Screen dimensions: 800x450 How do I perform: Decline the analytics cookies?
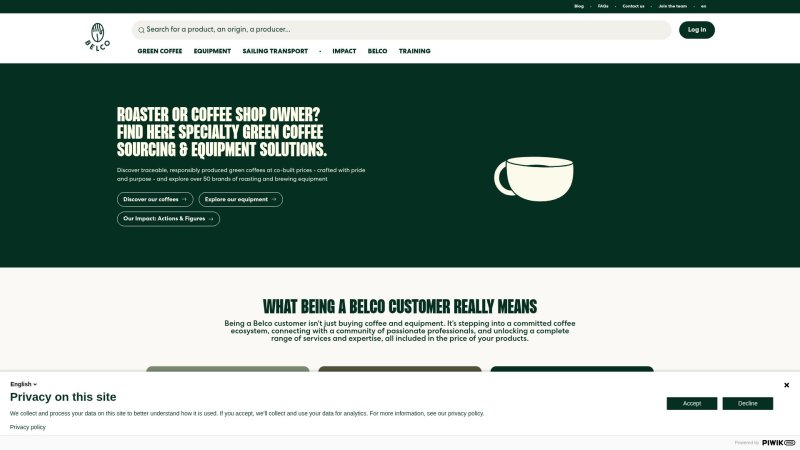point(748,404)
